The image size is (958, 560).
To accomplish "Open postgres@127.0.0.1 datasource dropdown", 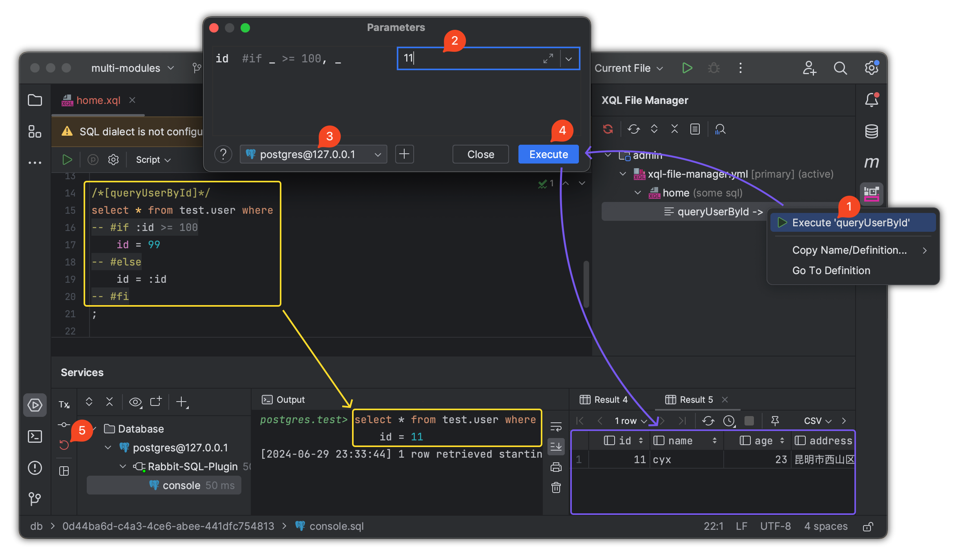I will [313, 154].
